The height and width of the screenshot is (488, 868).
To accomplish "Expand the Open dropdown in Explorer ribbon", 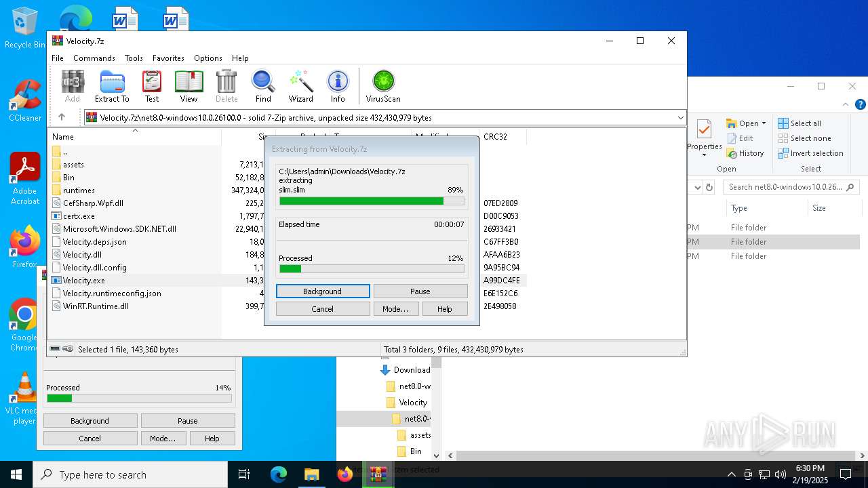I will point(764,123).
